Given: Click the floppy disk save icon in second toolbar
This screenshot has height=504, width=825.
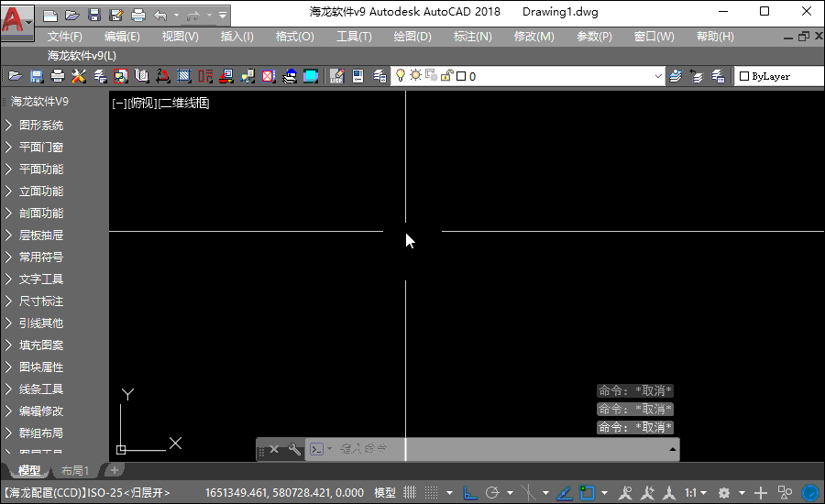Looking at the screenshot, I should 37,76.
